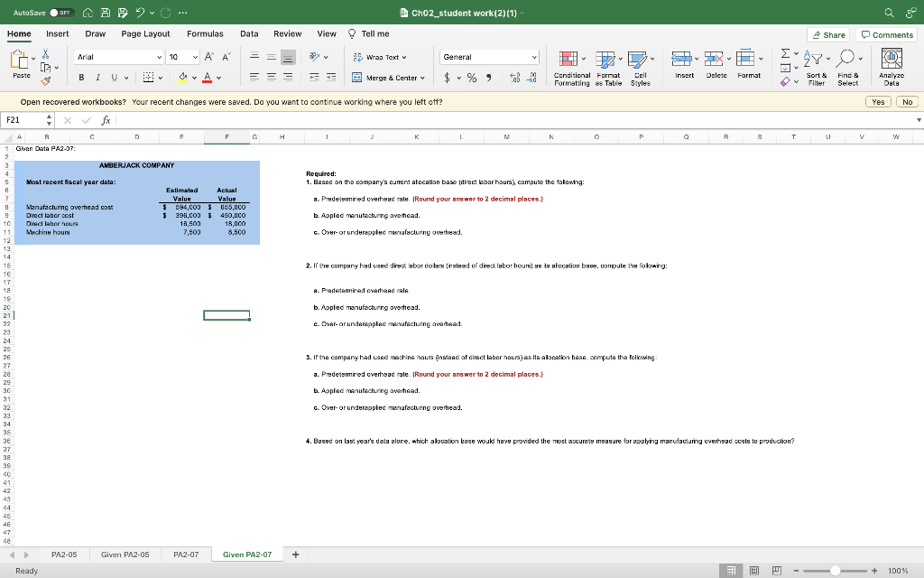Viewport: 924px width, 578px height.
Task: Click the home icon in title bar
Action: 88,13
